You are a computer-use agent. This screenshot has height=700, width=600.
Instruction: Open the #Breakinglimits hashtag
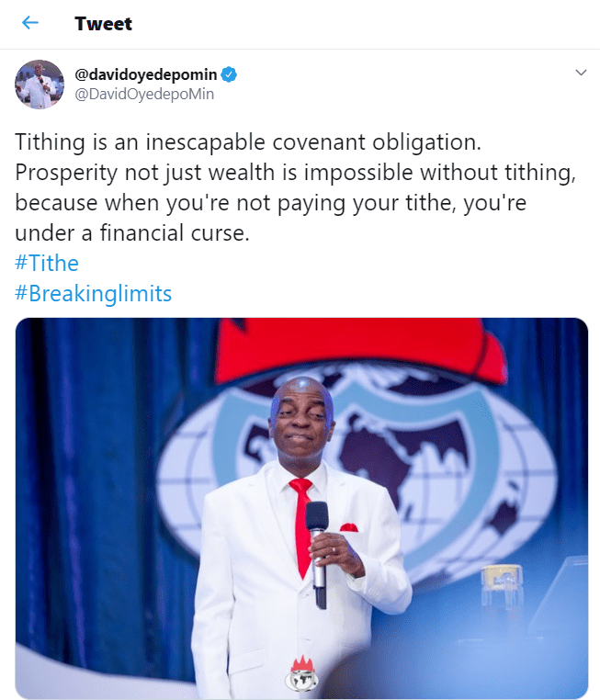click(94, 294)
